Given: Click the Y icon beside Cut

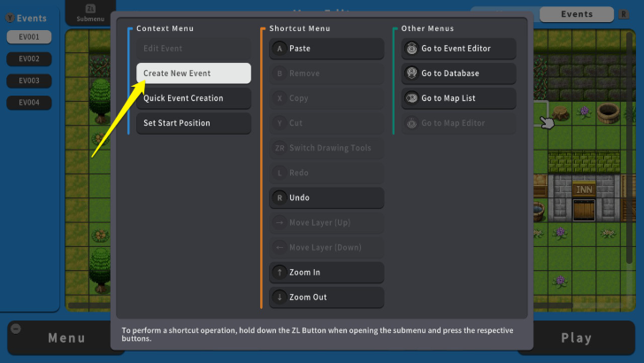Looking at the screenshot, I should pos(280,123).
